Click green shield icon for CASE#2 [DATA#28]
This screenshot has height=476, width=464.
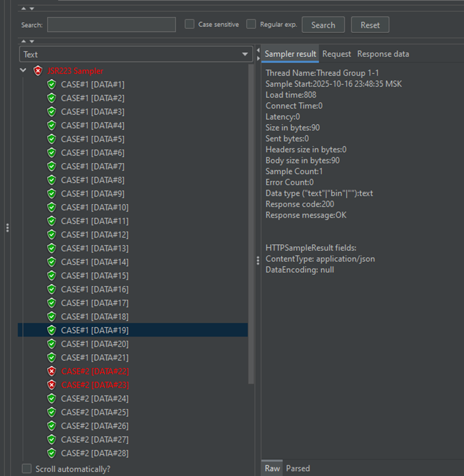tap(51, 454)
